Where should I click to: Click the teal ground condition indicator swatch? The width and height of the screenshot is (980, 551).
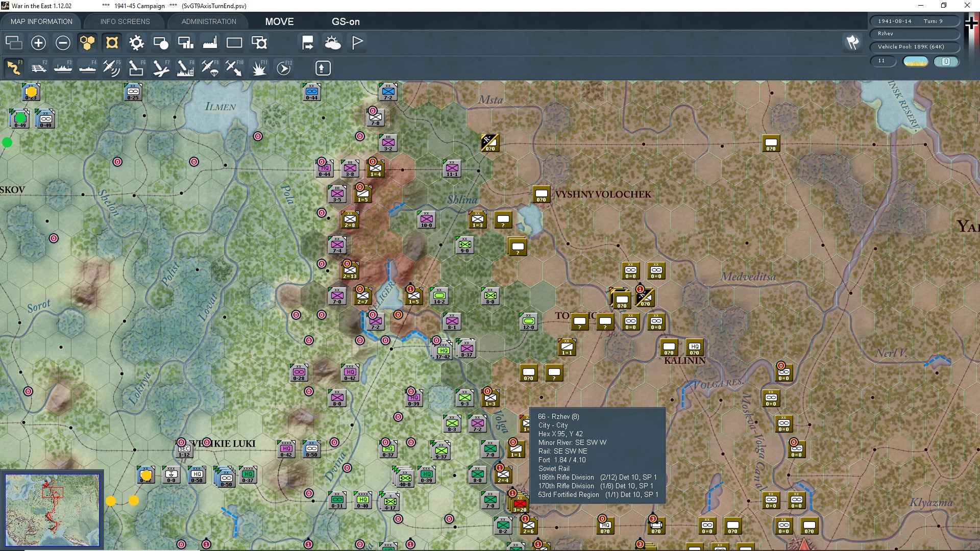[x=946, y=61]
